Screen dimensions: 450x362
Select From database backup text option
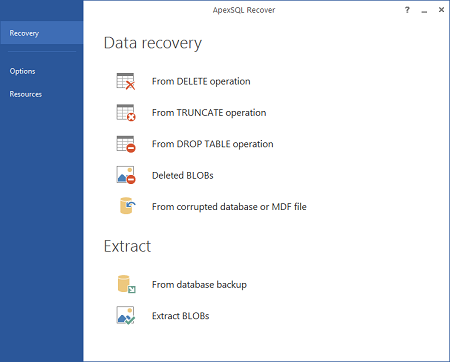[x=199, y=285]
